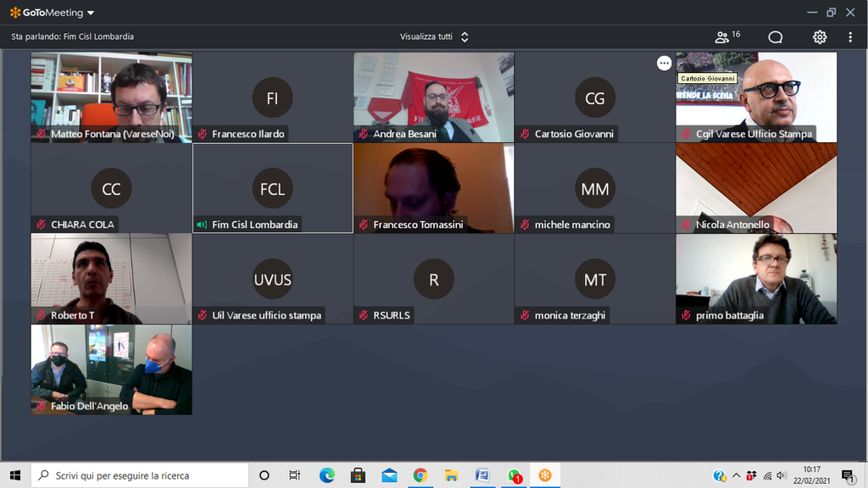Select the Francesco Tomassini video tile
The image size is (868, 488).
[433, 187]
